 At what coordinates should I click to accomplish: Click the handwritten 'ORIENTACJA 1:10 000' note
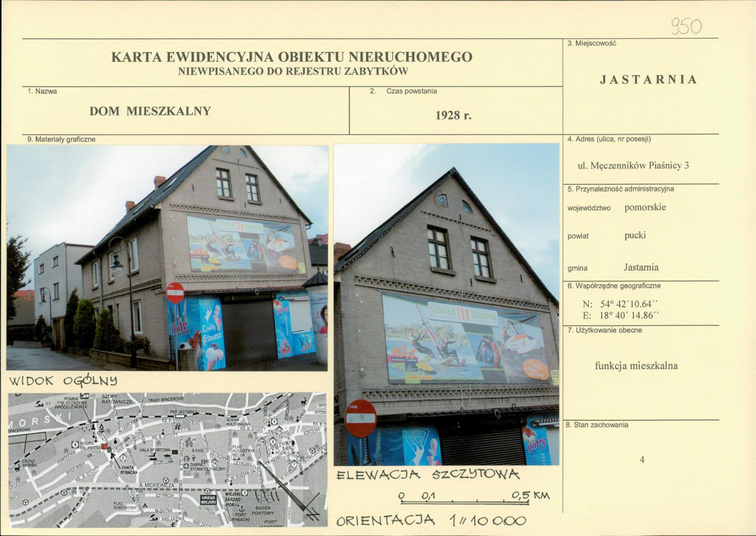tap(431, 521)
